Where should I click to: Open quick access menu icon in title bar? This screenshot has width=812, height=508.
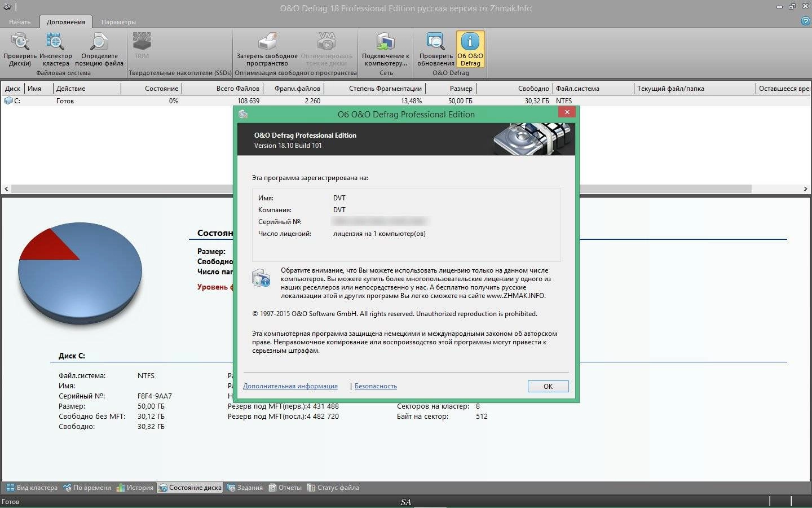(x=7, y=7)
